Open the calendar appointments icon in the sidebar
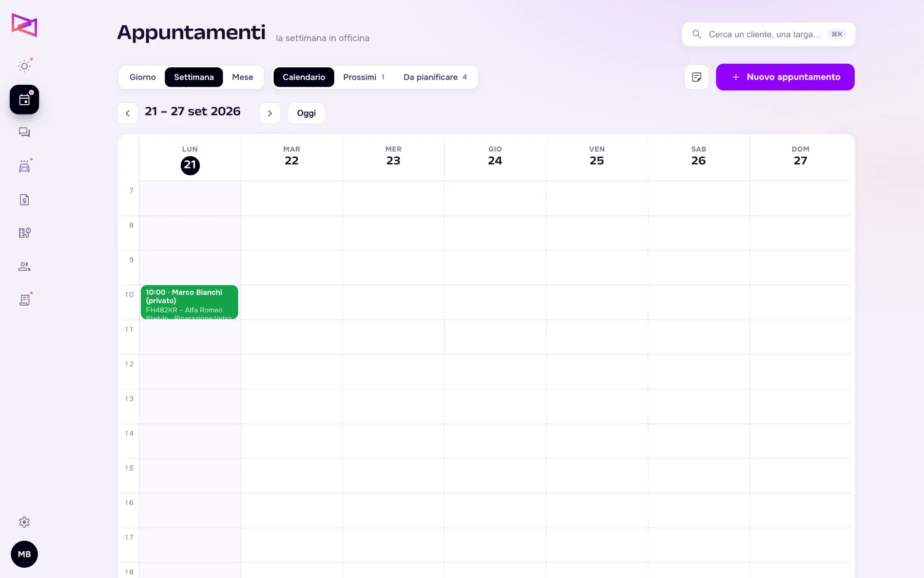The height and width of the screenshot is (578, 924). tap(25, 100)
